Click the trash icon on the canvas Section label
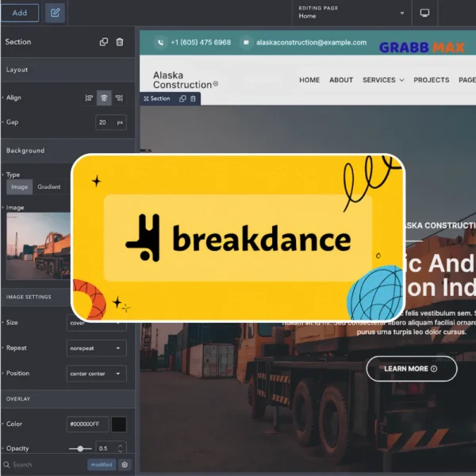 point(194,98)
